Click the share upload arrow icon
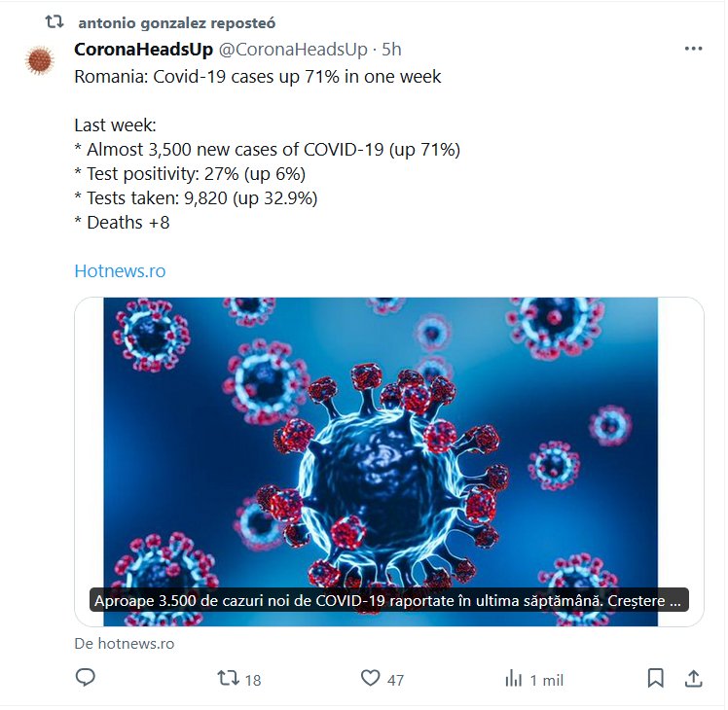728x710 pixels. (x=693, y=678)
